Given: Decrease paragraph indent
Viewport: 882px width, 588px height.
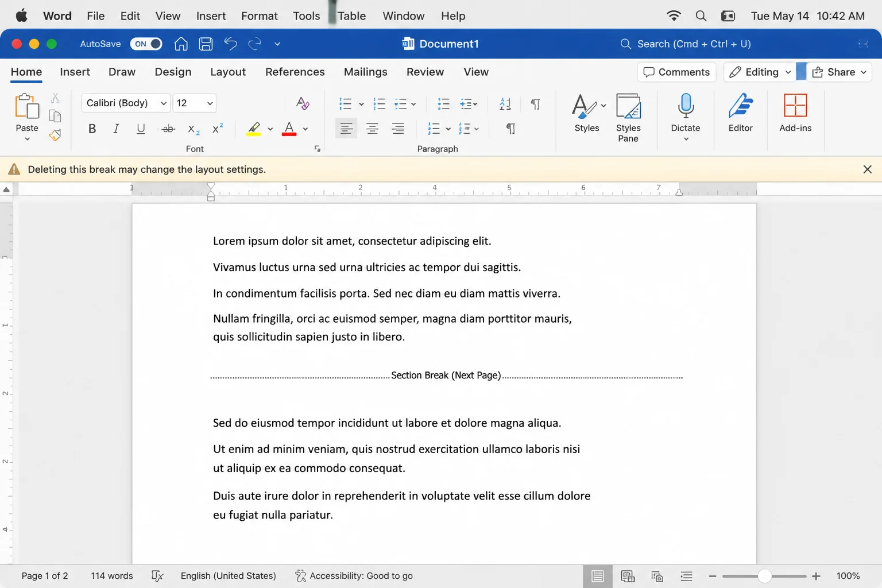Looking at the screenshot, I should (x=443, y=104).
